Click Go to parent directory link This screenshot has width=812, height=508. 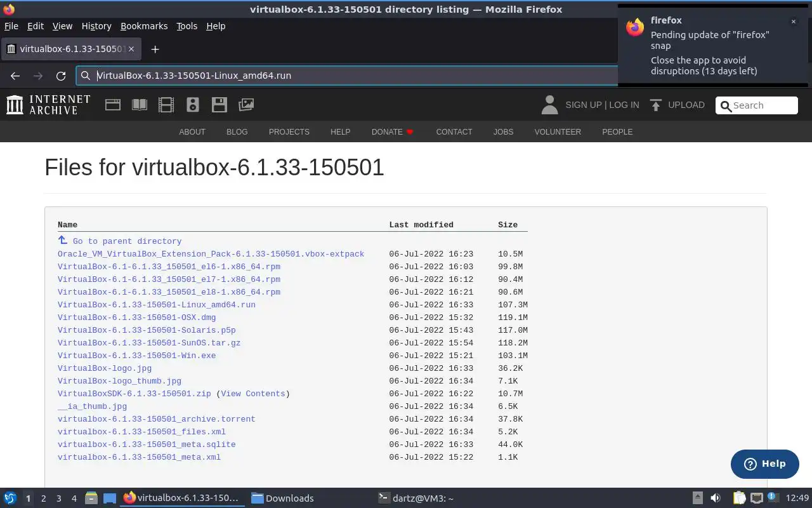(127, 241)
